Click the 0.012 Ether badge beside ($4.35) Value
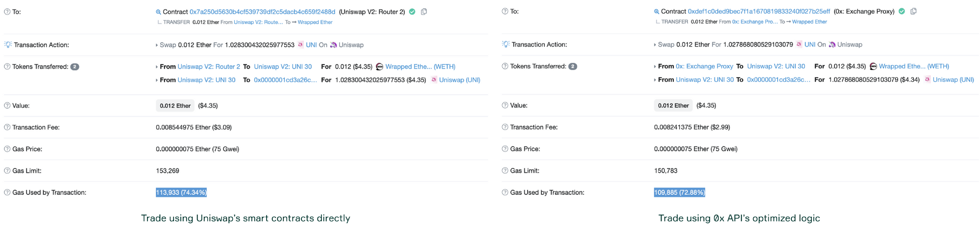Screen dimensions: 980x234 (175, 106)
